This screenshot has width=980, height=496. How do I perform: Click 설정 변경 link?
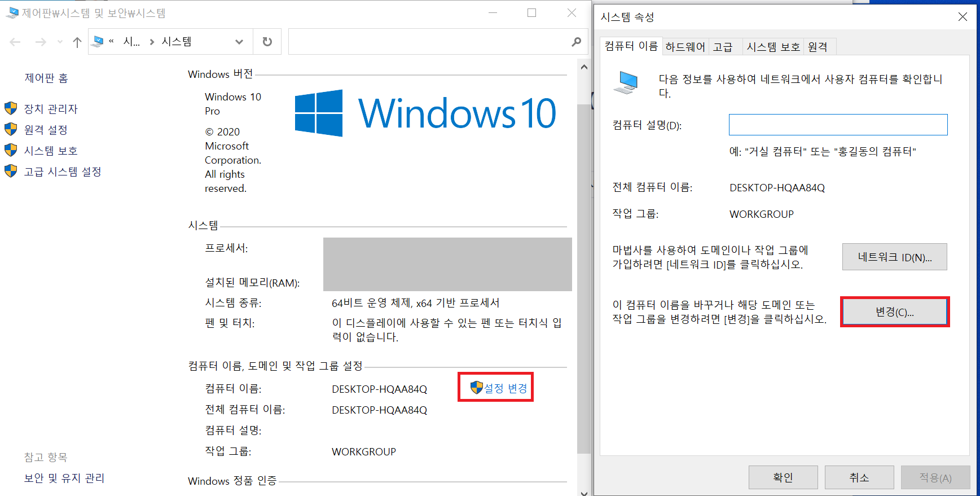click(506, 388)
